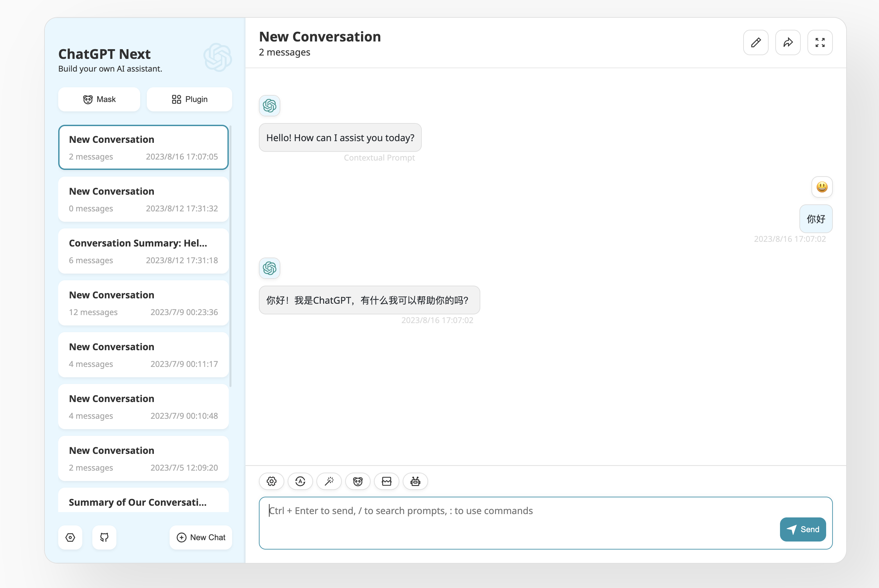Open settings via sidebar hexagon icon
The image size is (879, 588).
(70, 537)
